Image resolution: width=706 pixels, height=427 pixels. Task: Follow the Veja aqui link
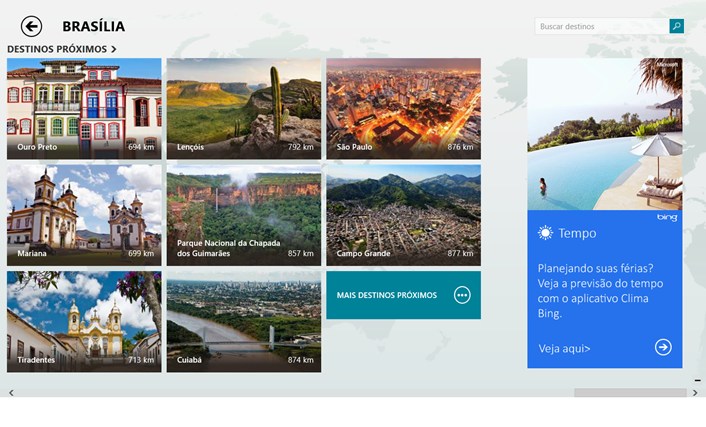[565, 349]
